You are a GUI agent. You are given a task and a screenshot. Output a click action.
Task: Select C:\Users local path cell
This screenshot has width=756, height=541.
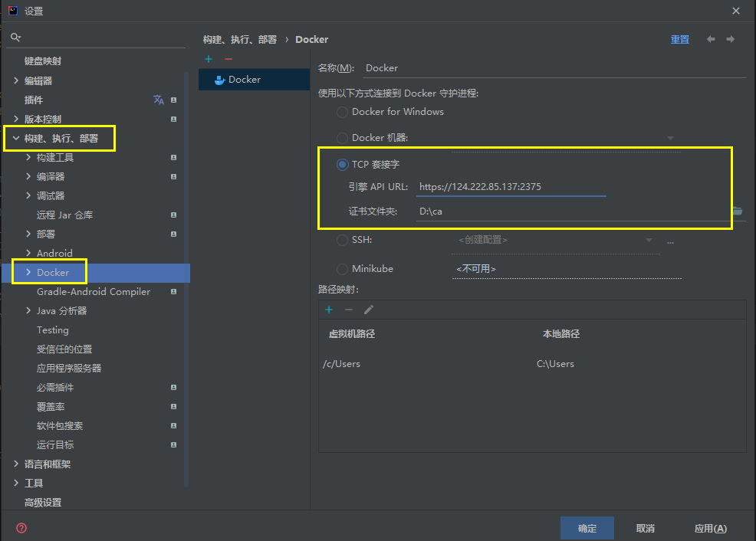tap(555, 364)
